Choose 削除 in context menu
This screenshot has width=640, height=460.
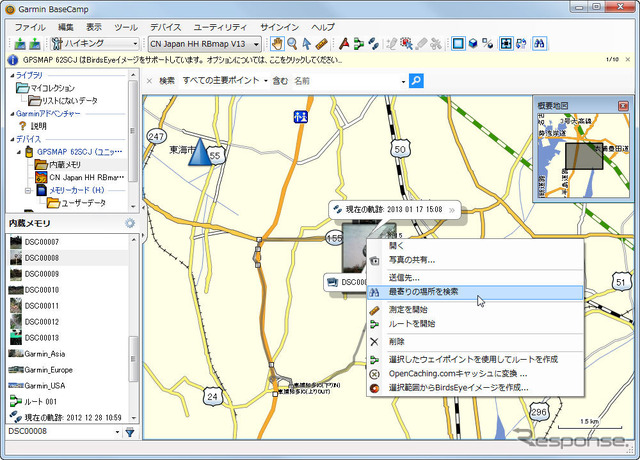point(475,342)
